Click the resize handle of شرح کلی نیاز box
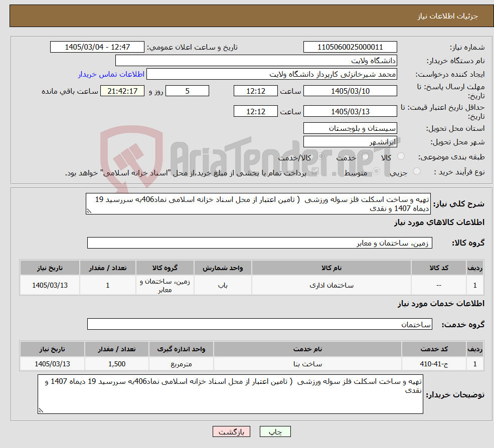The image size is (494, 448). [x=89, y=211]
